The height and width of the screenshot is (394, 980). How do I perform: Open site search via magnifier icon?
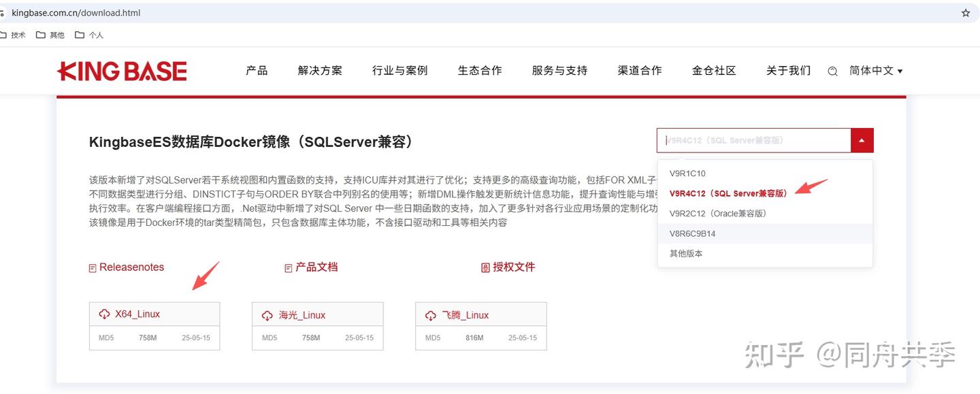[x=832, y=70]
